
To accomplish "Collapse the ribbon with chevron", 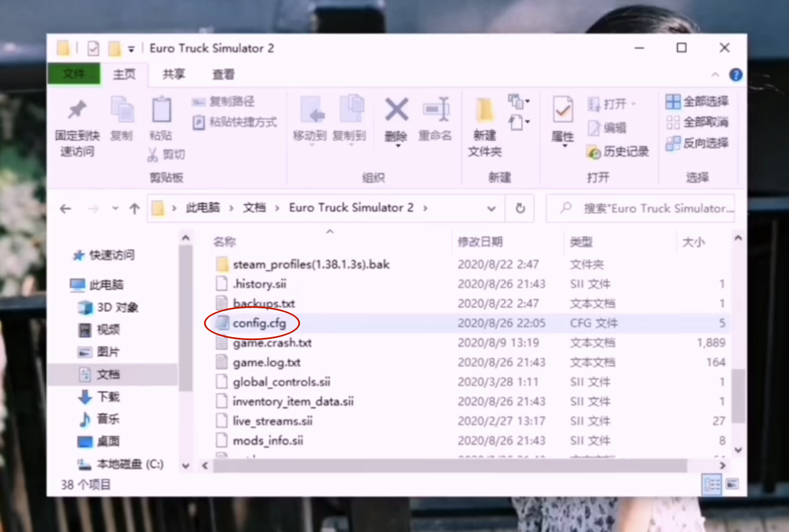I will (x=715, y=75).
